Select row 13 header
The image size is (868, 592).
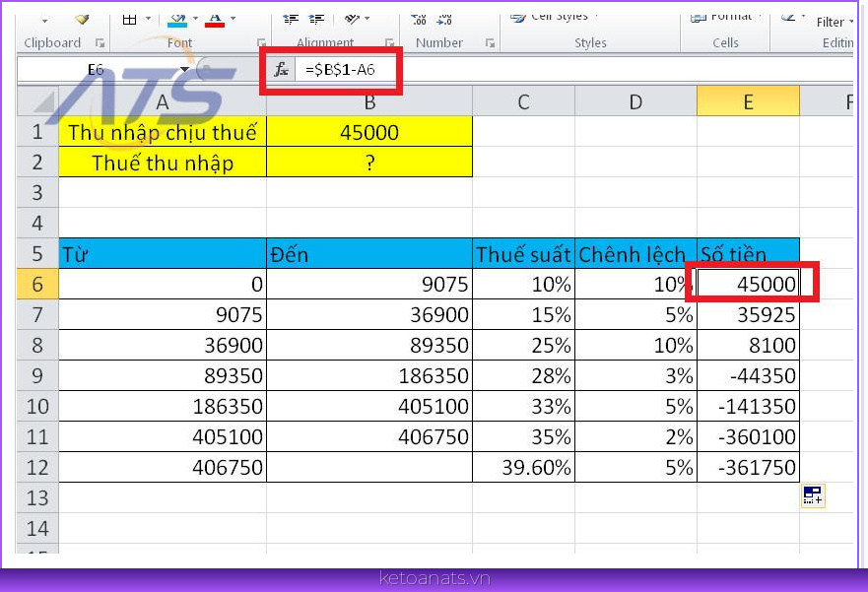[37, 498]
